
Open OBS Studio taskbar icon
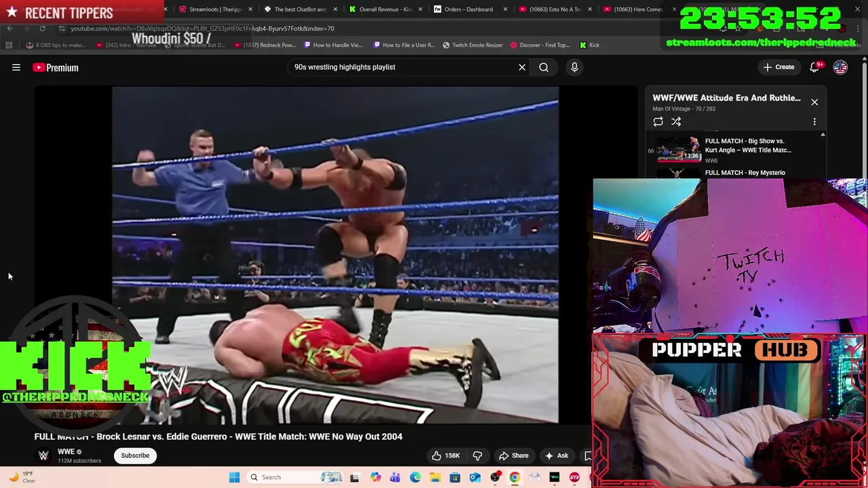[x=495, y=477]
